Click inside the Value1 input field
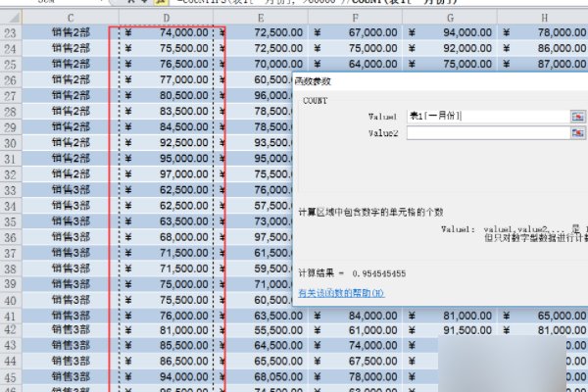Screen dimensions: 588x392 (x=488, y=117)
